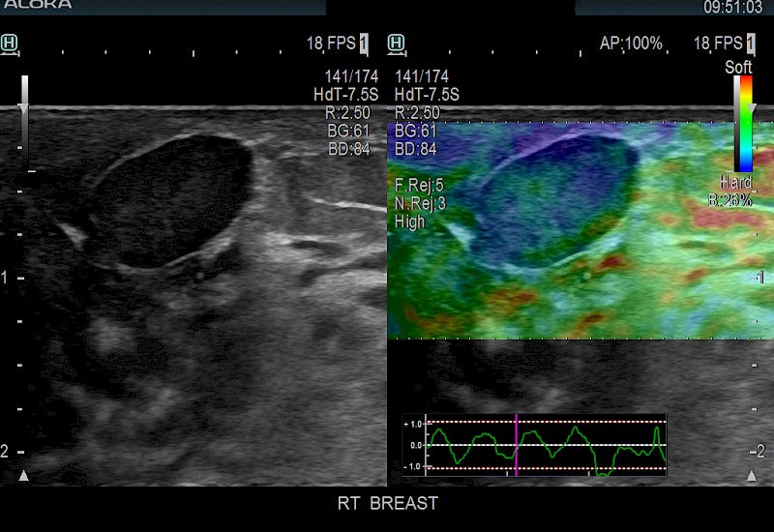Click the Hard label below the color bar
Viewport: 774px width, 532px height.
(x=735, y=182)
